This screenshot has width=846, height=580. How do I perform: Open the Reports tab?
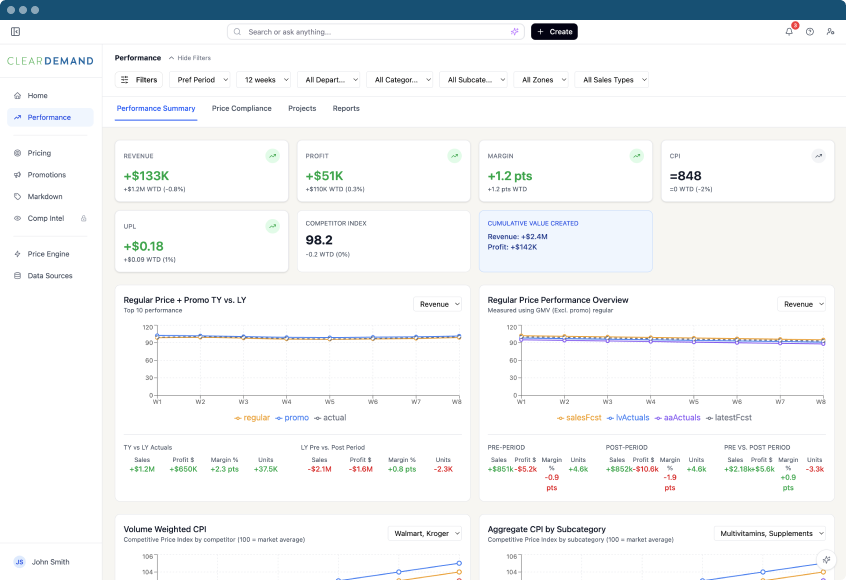(346, 108)
